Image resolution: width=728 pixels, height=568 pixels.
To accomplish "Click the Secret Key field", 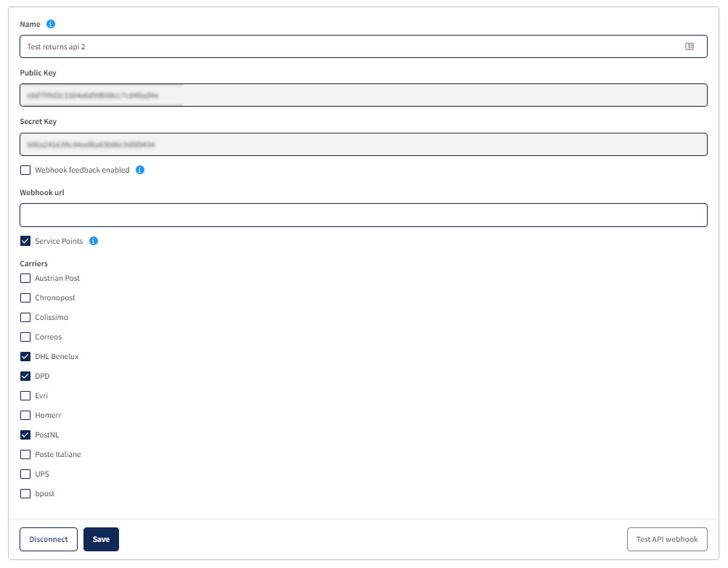I will point(363,144).
